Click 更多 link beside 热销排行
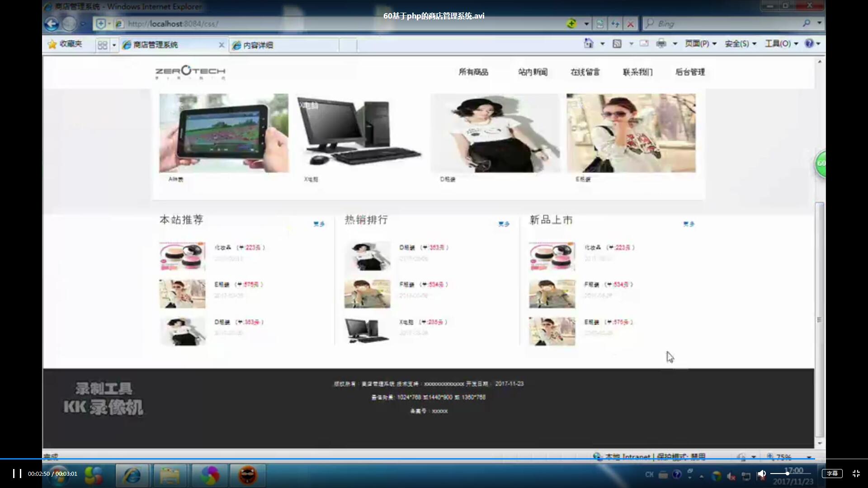The width and height of the screenshot is (868, 488). (504, 224)
